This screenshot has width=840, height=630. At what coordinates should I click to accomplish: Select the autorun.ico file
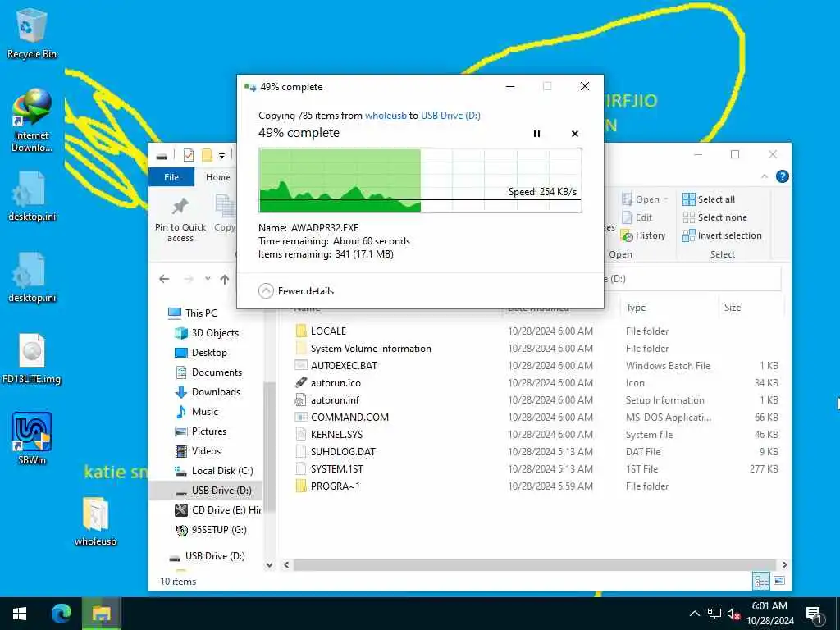(x=336, y=382)
